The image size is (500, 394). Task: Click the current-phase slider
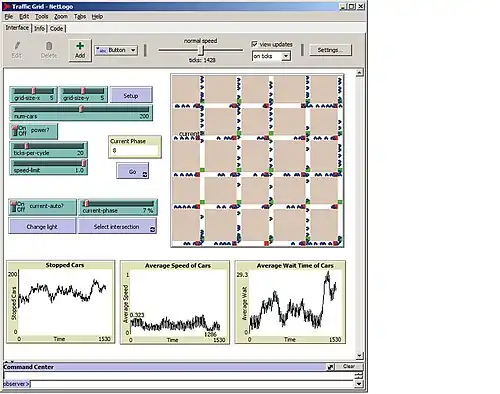click(118, 207)
